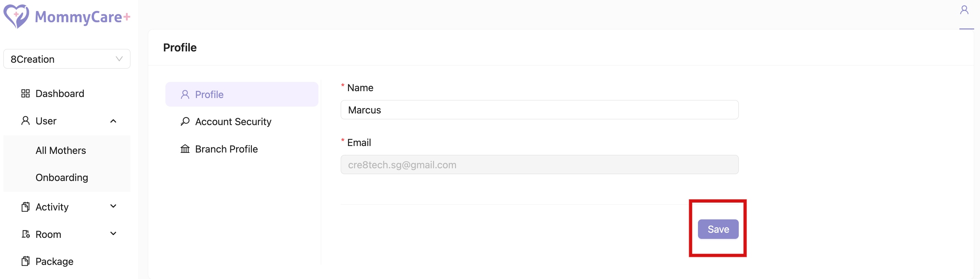Select the Account Security magnifier icon
The height and width of the screenshot is (279, 980).
(185, 121)
